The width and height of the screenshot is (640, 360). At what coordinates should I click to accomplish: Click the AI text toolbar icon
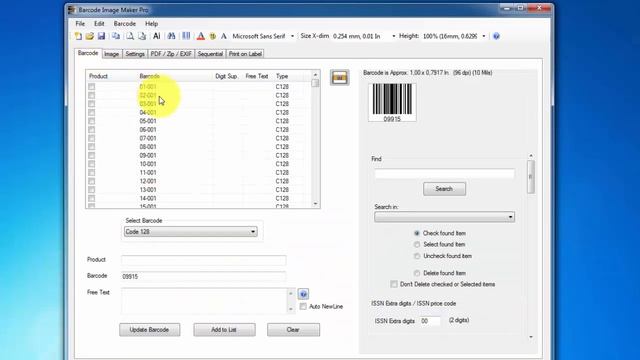pos(156,36)
